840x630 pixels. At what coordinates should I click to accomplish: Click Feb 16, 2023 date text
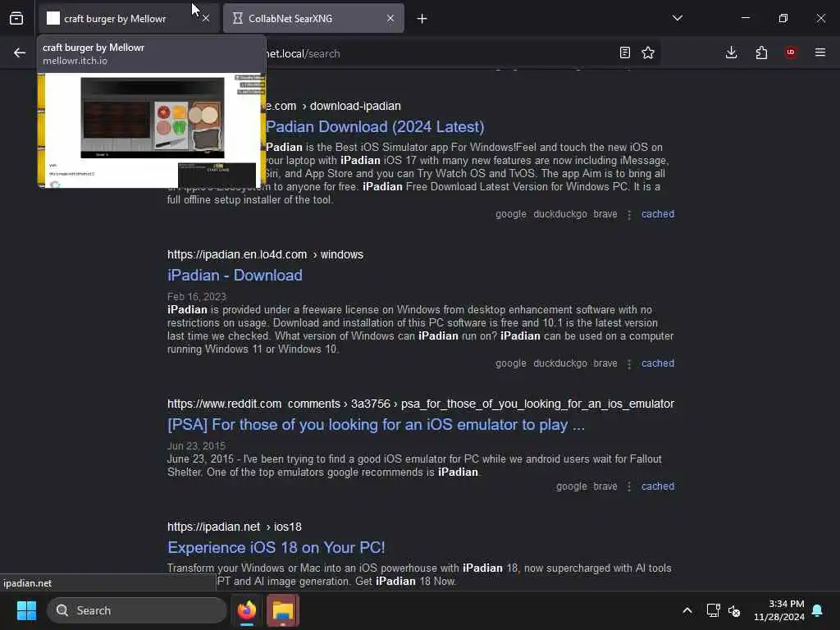pos(197,297)
